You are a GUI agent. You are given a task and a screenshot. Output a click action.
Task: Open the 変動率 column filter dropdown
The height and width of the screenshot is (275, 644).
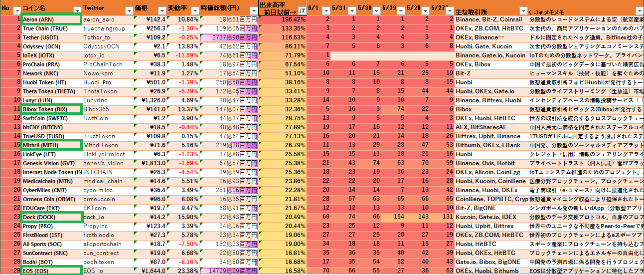pos(194,10)
